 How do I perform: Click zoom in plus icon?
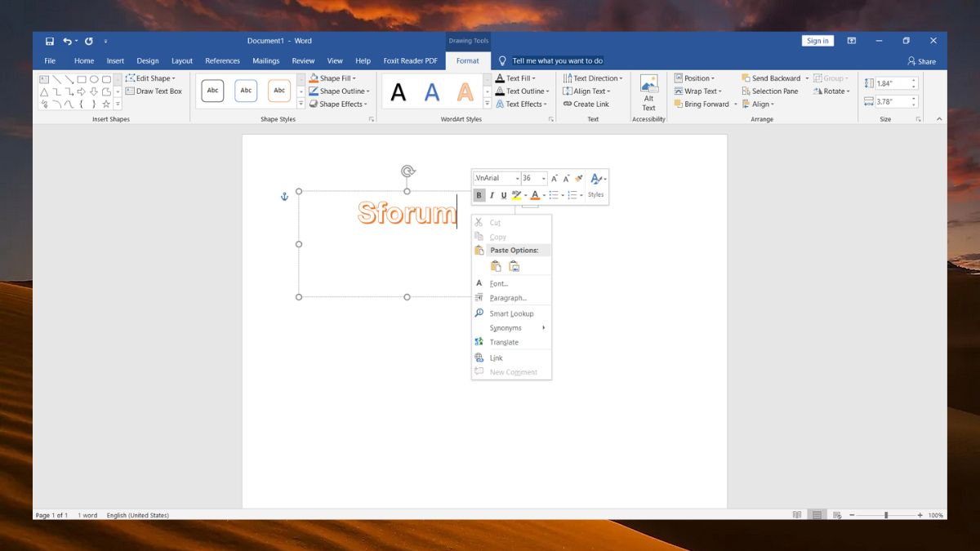(920, 515)
